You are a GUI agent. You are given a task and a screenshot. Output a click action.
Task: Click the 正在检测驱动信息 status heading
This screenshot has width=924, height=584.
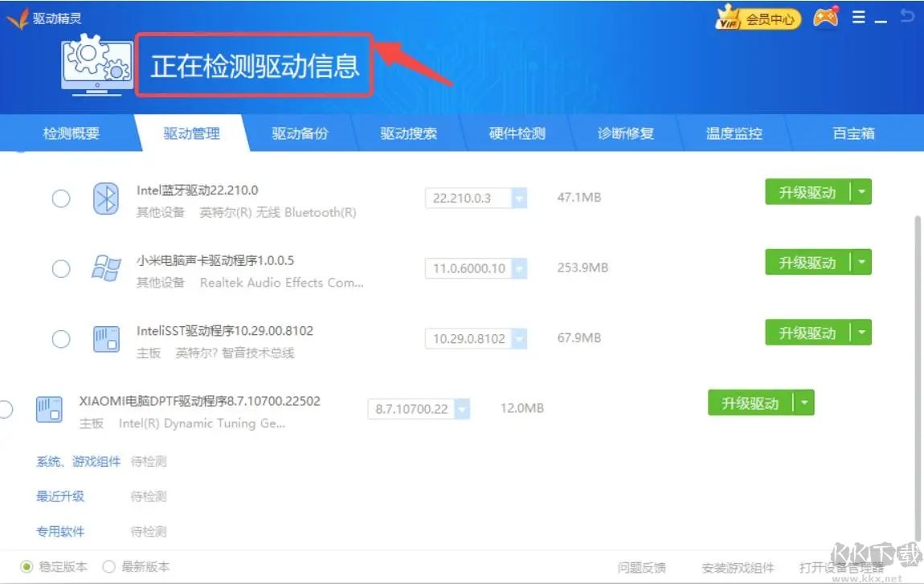tap(255, 65)
